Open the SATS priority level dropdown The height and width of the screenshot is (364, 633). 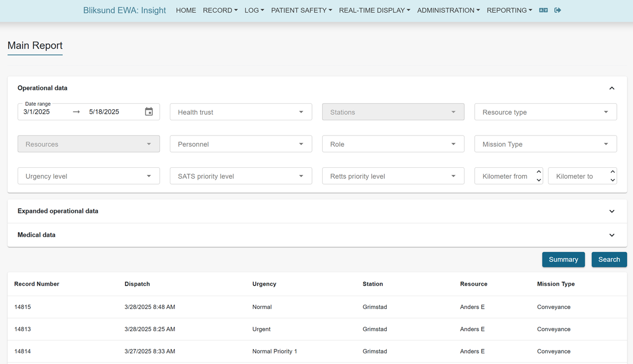point(241,176)
